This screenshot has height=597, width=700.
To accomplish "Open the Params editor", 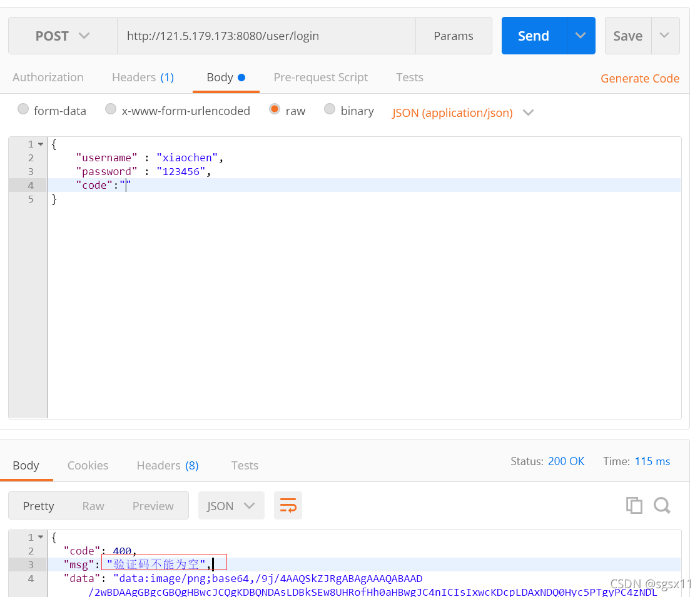I will pyautogui.click(x=453, y=36).
